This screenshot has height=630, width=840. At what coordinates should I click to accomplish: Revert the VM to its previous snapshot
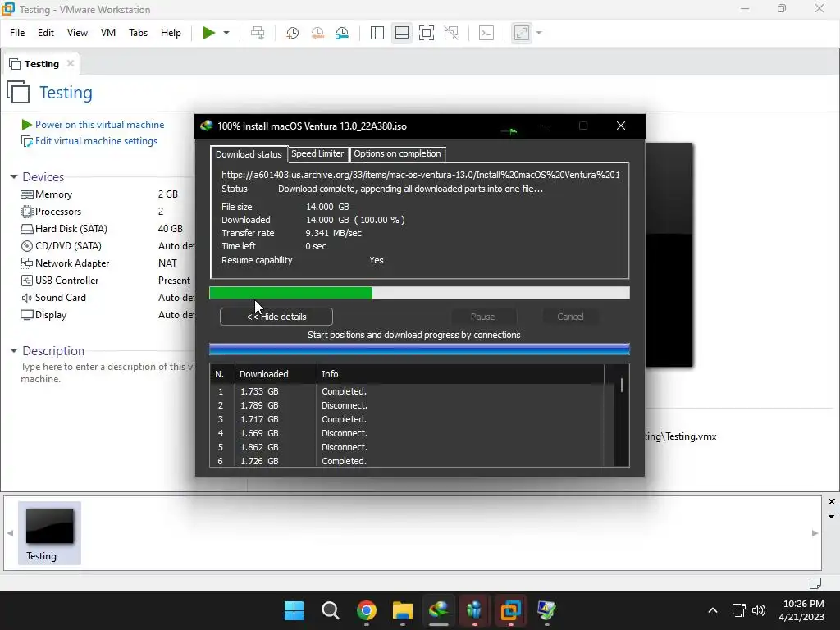(x=317, y=33)
